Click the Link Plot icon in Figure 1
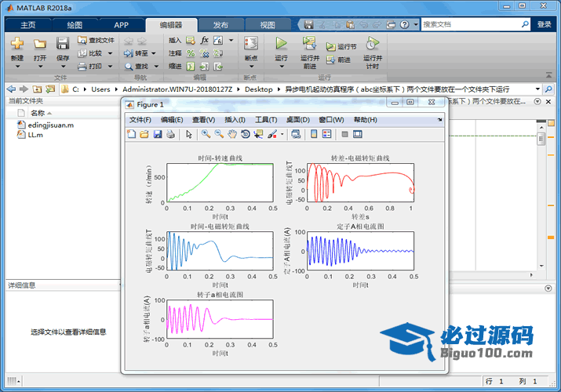The height and width of the screenshot is (392, 561). pos(296,134)
